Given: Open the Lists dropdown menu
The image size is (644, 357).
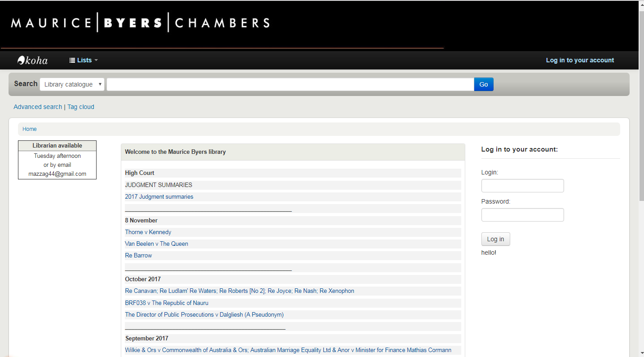Looking at the screenshot, I should click(x=84, y=60).
